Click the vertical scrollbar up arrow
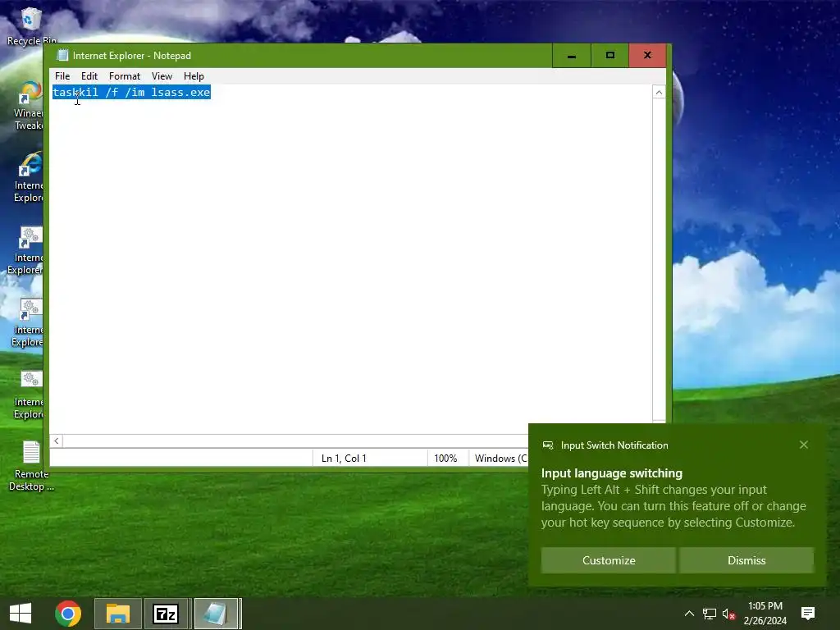This screenshot has height=630, width=840. [659, 92]
